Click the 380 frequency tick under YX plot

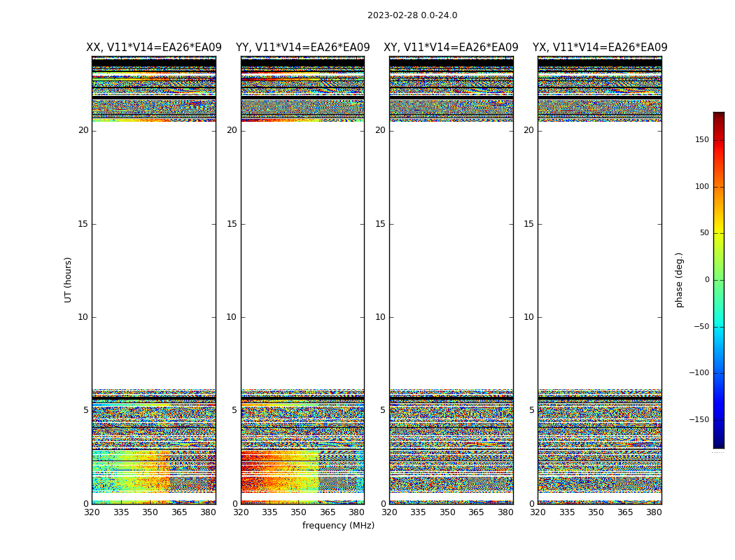pos(654,512)
